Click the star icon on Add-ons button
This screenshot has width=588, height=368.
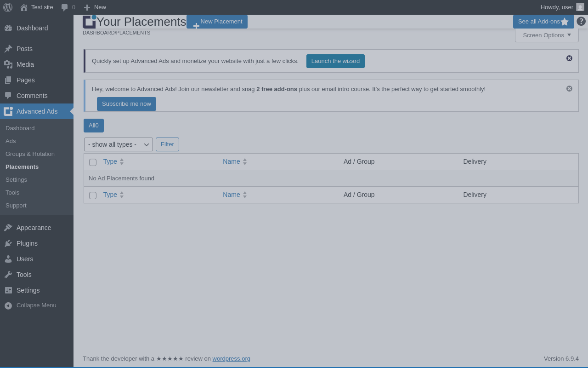click(x=565, y=22)
